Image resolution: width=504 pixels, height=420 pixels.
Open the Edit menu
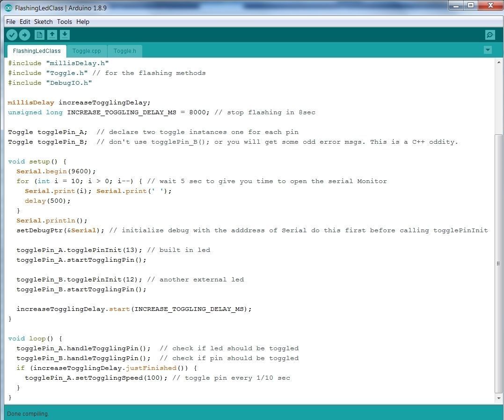(x=25, y=22)
